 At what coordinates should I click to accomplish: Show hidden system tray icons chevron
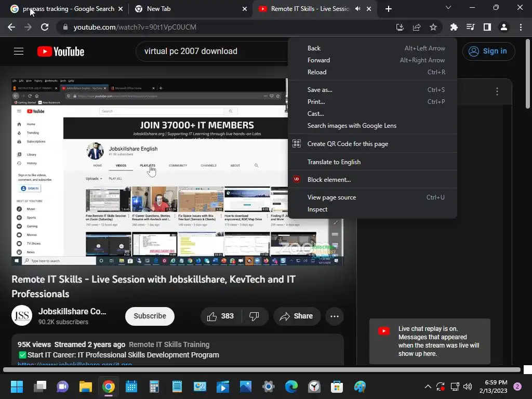(428, 387)
